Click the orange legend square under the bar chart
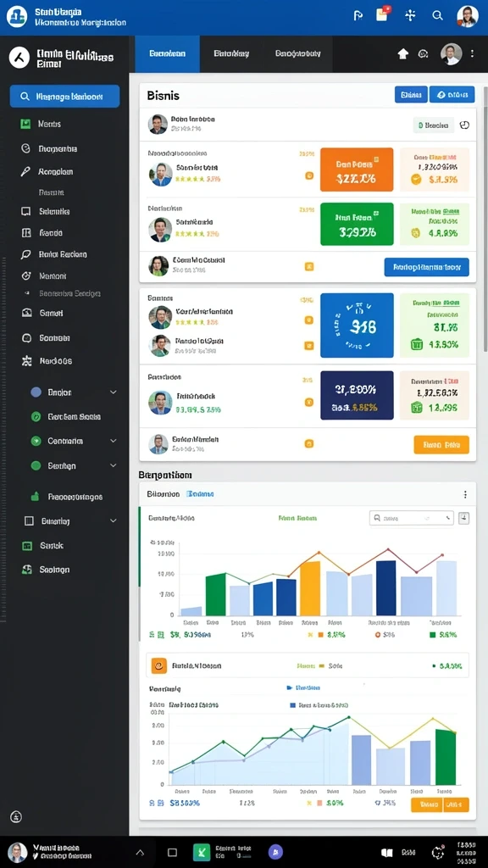This screenshot has height=868, width=488. [320, 635]
